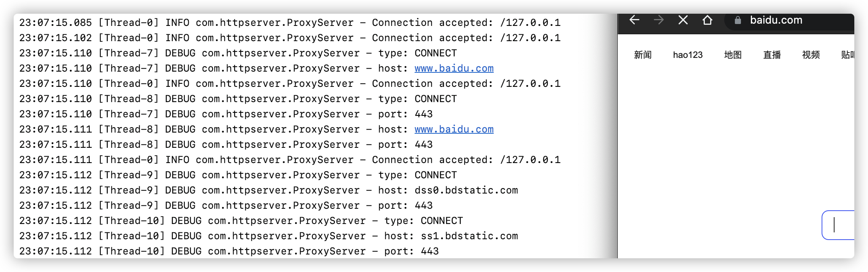
Task: Stop page loading with the X icon
Action: point(683,20)
